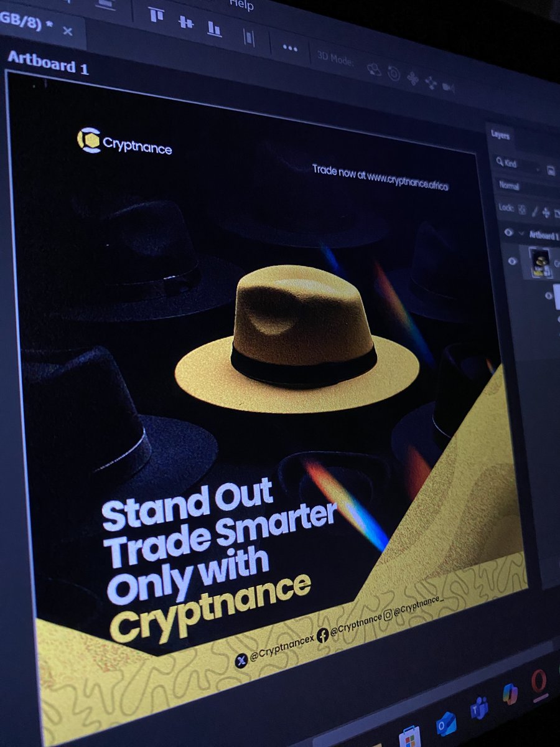Viewport: 560px width, 747px height.
Task: Select the 3D roll mode icon
Action: [x=394, y=74]
